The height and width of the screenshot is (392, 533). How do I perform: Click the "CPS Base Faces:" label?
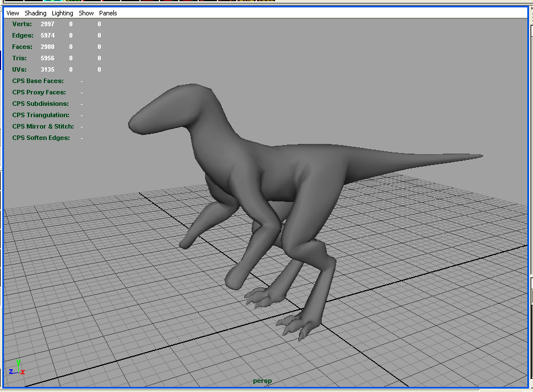tap(38, 81)
